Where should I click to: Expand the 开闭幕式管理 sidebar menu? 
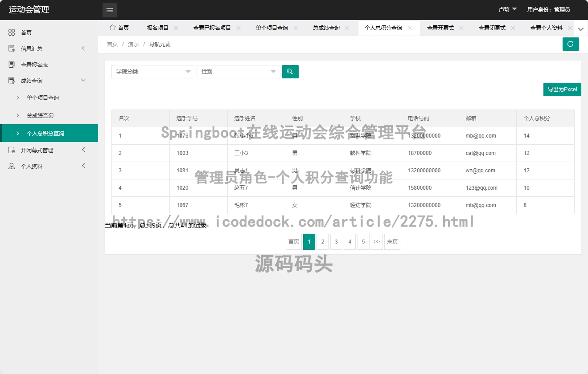tap(83, 150)
